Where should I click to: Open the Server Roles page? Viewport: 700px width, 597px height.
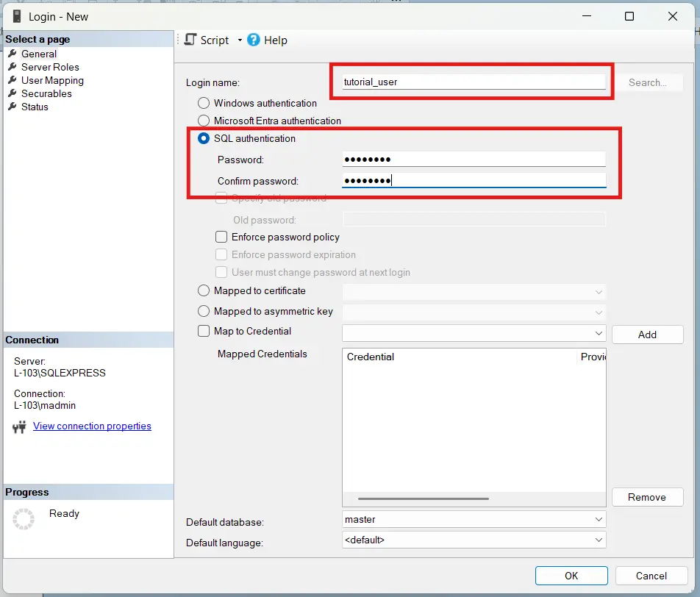(x=49, y=67)
